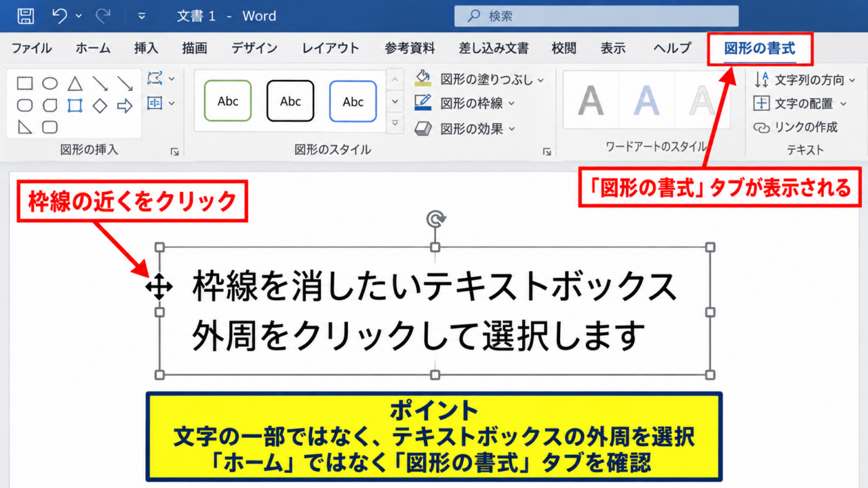This screenshot has height=488, width=868.
Task: Apply the blue WordArt A style
Action: click(648, 101)
